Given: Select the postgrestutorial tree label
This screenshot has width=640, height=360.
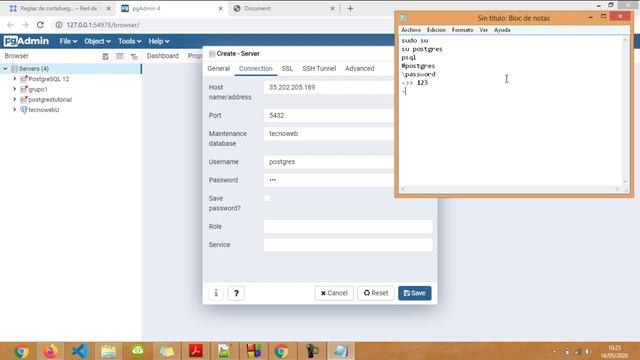Looking at the screenshot, I should (50, 100).
